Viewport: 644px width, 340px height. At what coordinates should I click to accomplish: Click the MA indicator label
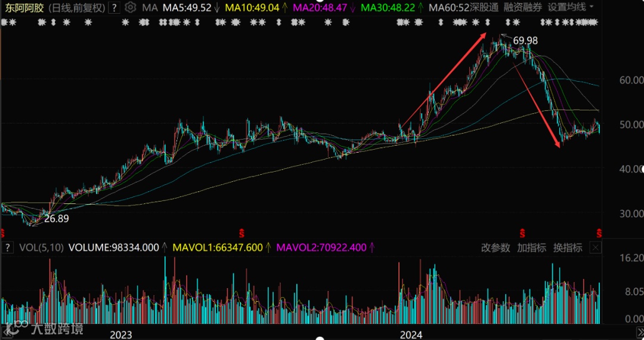[x=150, y=7]
